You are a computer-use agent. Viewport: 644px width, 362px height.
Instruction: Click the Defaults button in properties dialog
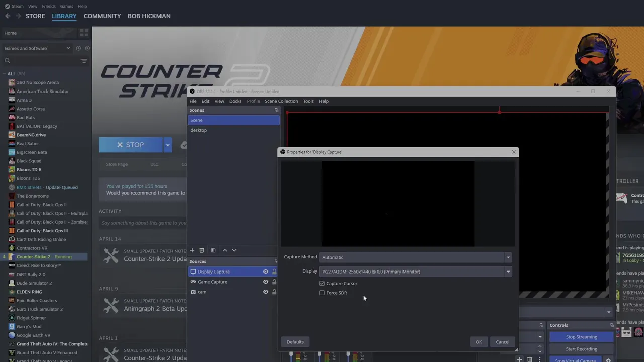[295, 342]
